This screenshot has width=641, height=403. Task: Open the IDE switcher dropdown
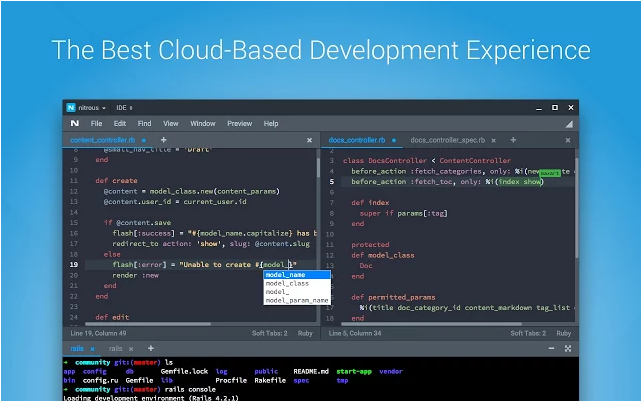point(124,108)
